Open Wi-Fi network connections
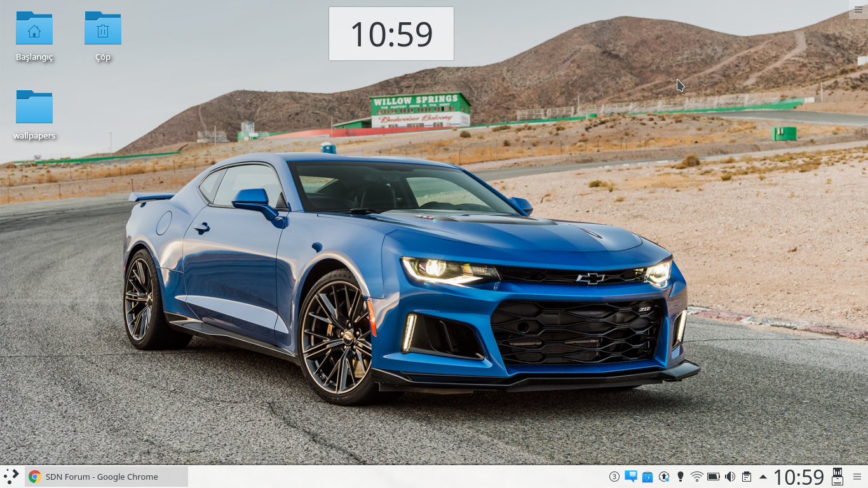The image size is (868, 488). point(697,477)
